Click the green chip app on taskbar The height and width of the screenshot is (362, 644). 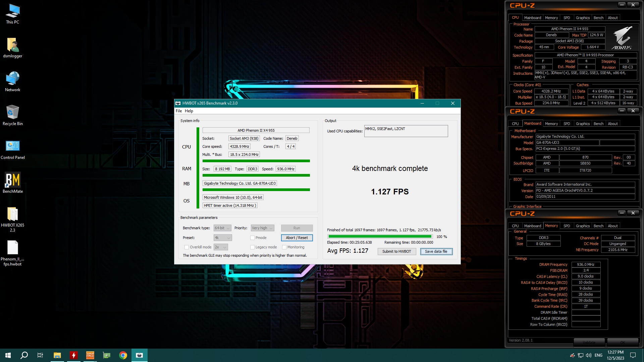107,355
